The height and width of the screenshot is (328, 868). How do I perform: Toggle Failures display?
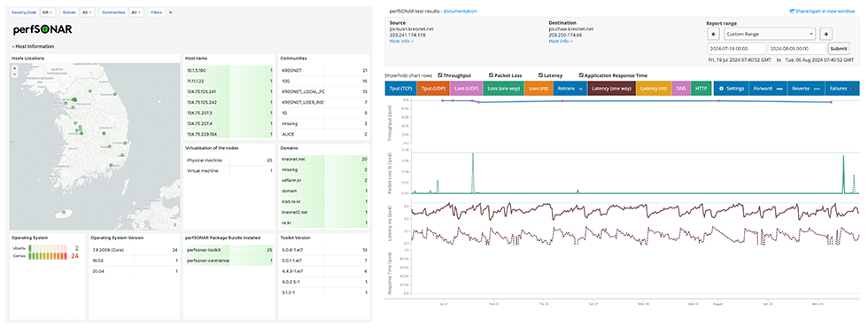(842, 88)
